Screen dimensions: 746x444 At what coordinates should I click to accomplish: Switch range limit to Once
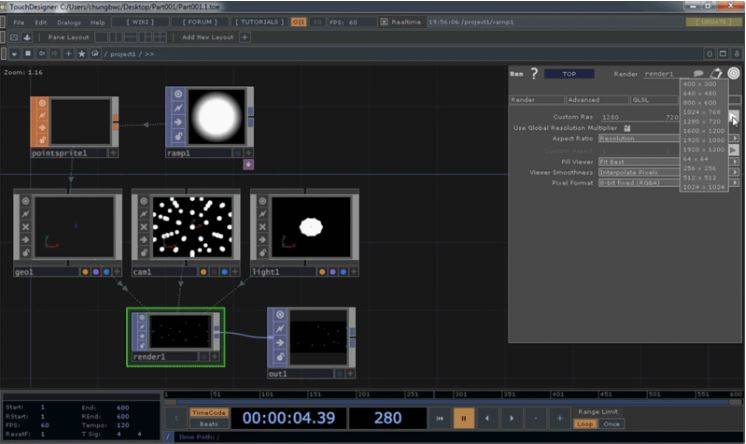pyautogui.click(x=610, y=423)
